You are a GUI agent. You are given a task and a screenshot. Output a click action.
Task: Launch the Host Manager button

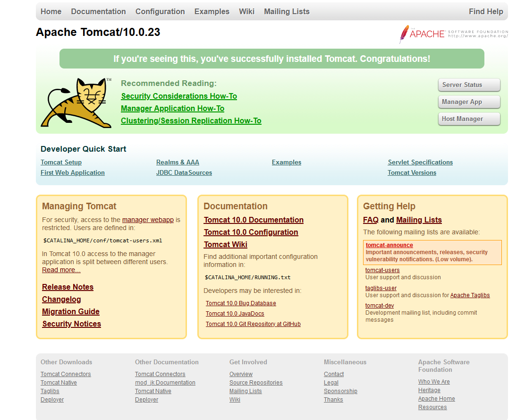pyautogui.click(x=469, y=119)
